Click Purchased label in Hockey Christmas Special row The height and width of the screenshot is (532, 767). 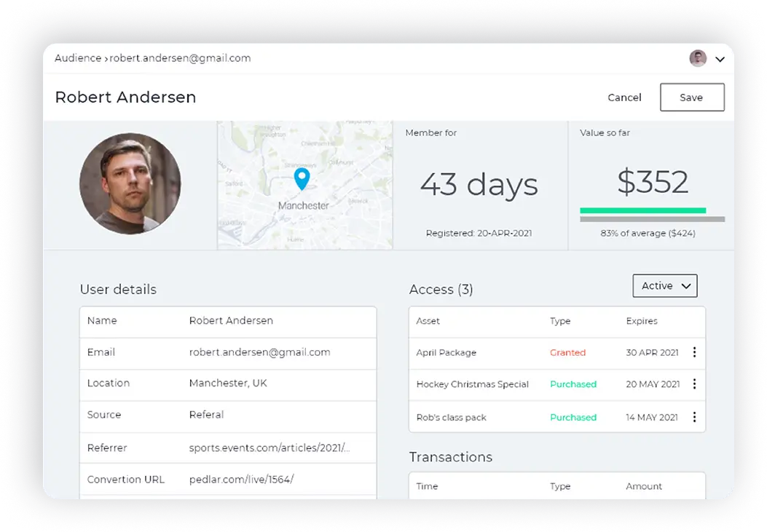tap(573, 384)
